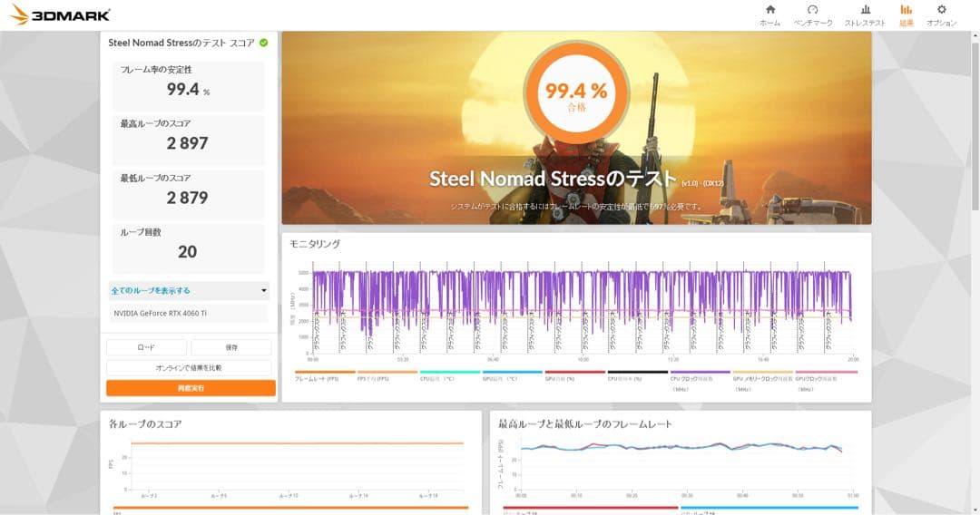The height and width of the screenshot is (515, 980).
Task: Expand the 全てのループを表示する dropdown
Action: coord(189,290)
